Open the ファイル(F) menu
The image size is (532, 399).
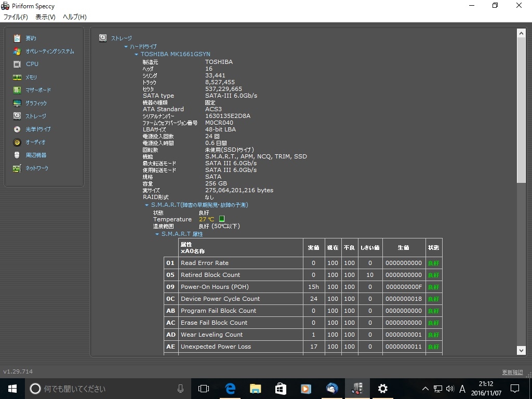pos(16,17)
